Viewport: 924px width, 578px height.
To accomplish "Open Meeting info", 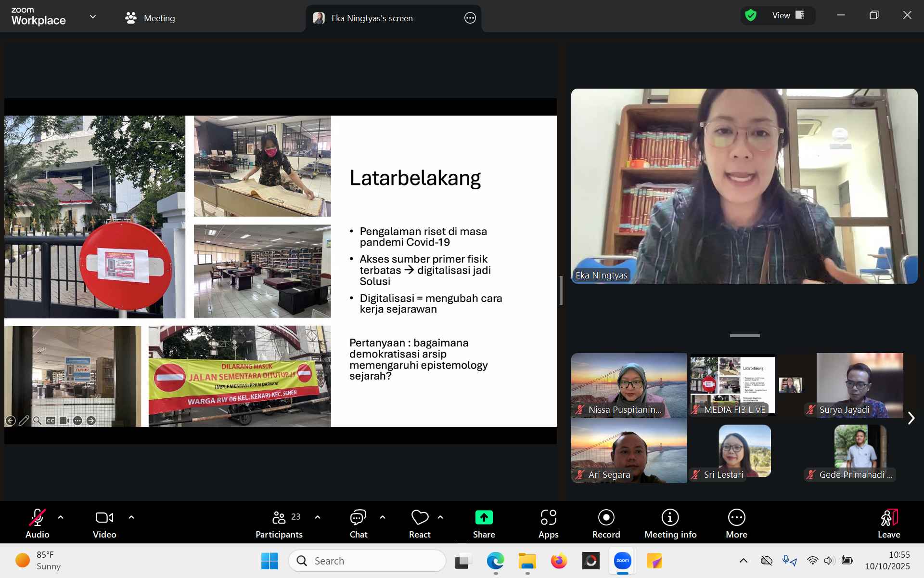I will click(x=670, y=524).
